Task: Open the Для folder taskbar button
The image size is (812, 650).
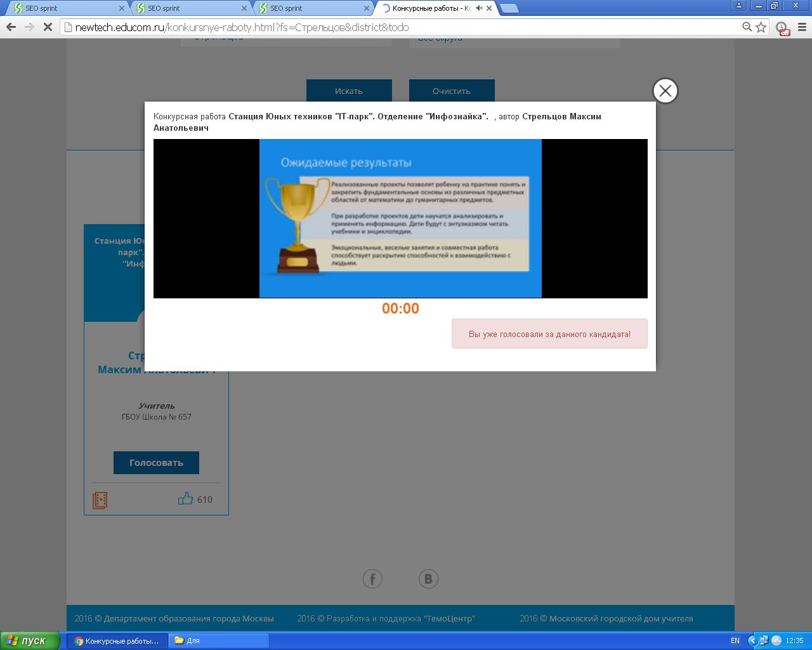Action: tap(219, 640)
